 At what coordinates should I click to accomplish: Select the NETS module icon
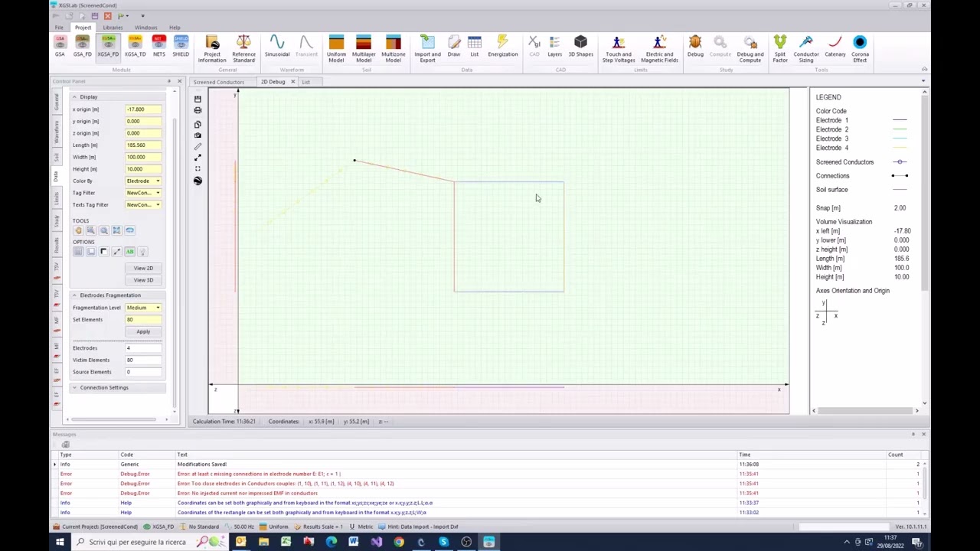158,46
